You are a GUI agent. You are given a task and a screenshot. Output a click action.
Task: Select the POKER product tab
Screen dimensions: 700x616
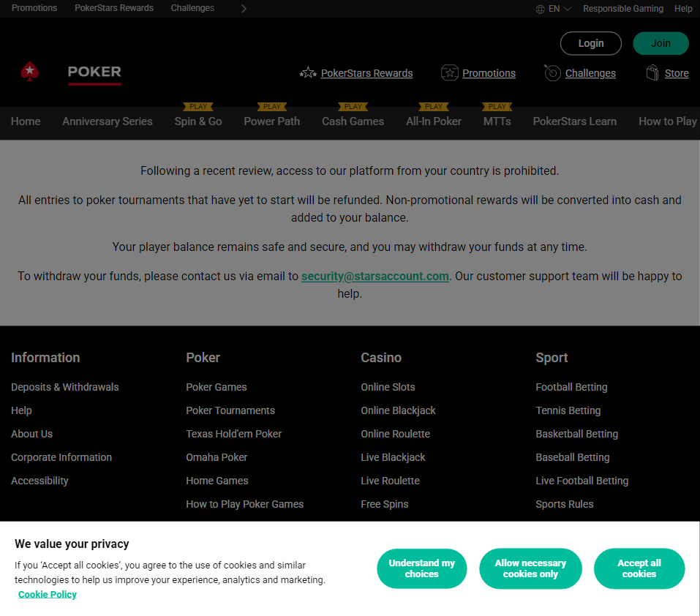pyautogui.click(x=94, y=72)
